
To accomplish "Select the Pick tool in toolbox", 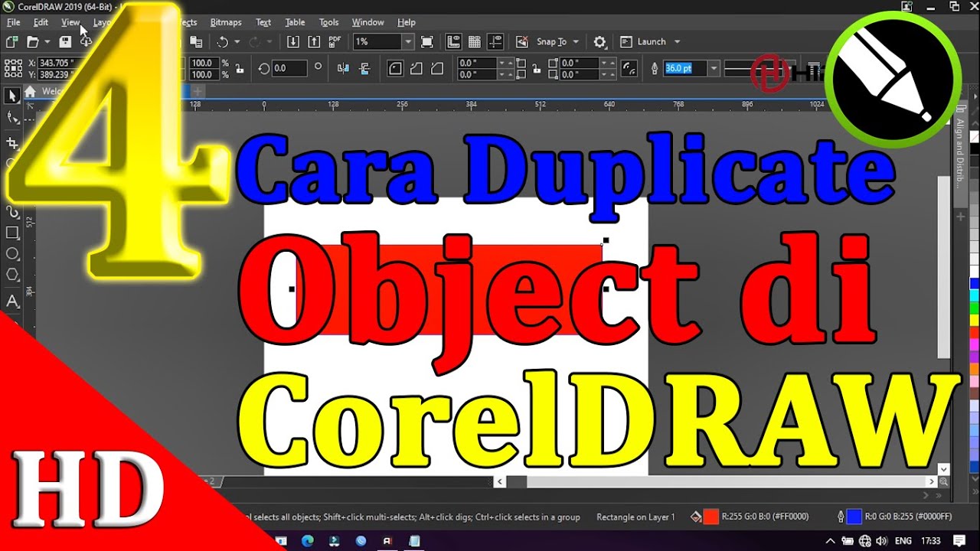I will (12, 96).
